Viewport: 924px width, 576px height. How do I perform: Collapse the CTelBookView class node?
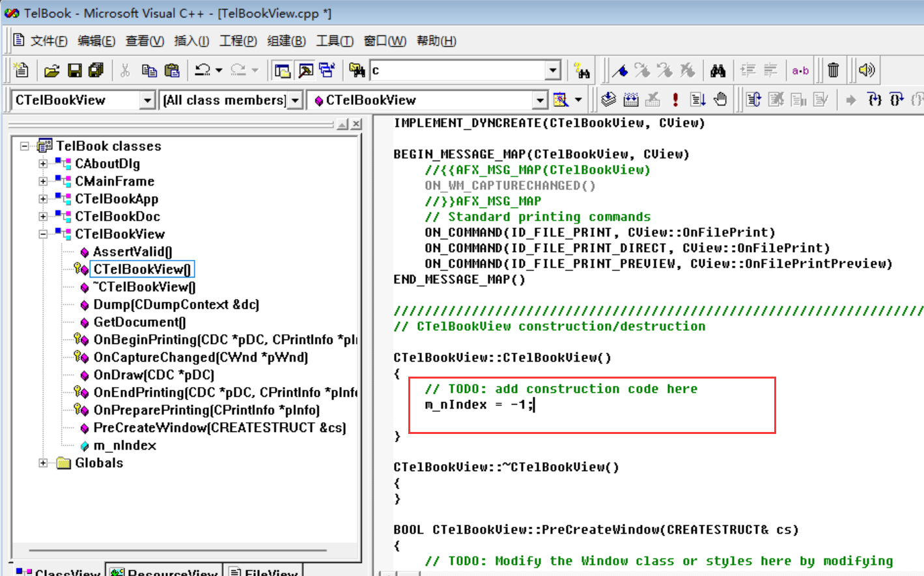click(x=43, y=234)
